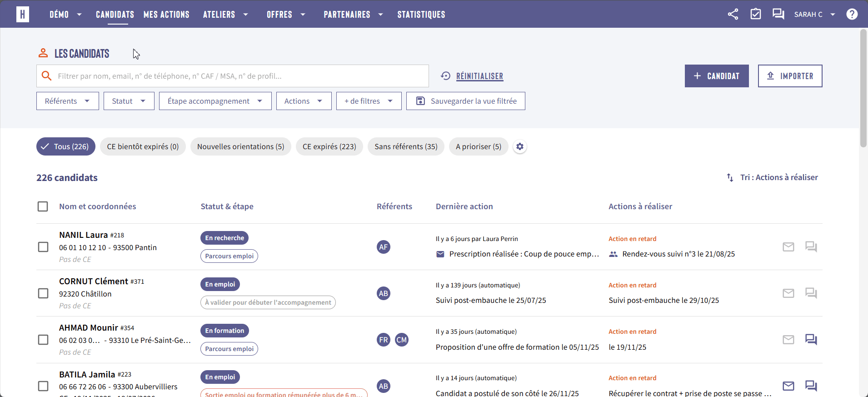This screenshot has width=868, height=397.
Task: Tick the checkbox for BATILA Jamila
Action: [x=43, y=386]
